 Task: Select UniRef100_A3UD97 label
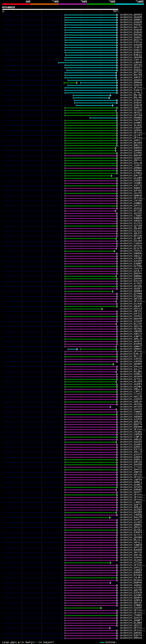coord(131,128)
